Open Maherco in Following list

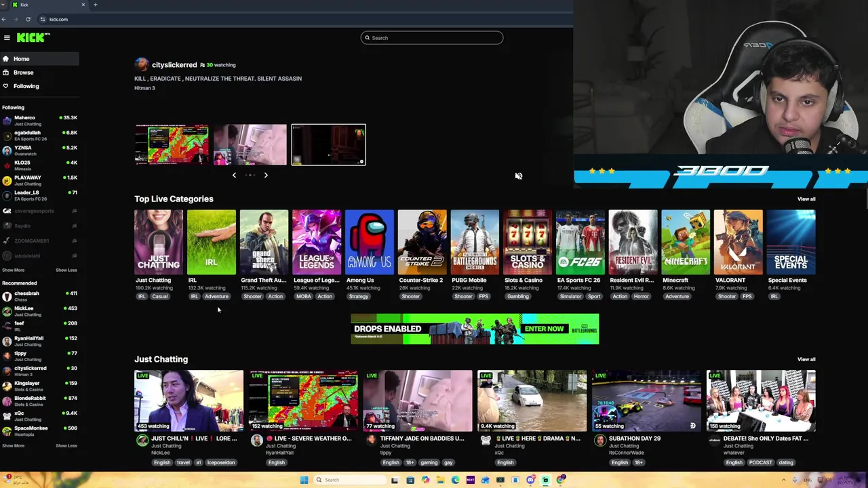tap(39, 121)
